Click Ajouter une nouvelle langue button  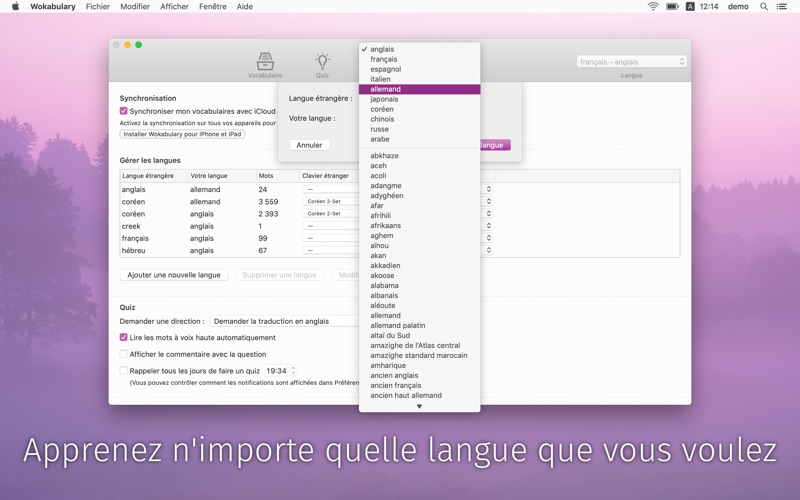(x=174, y=274)
